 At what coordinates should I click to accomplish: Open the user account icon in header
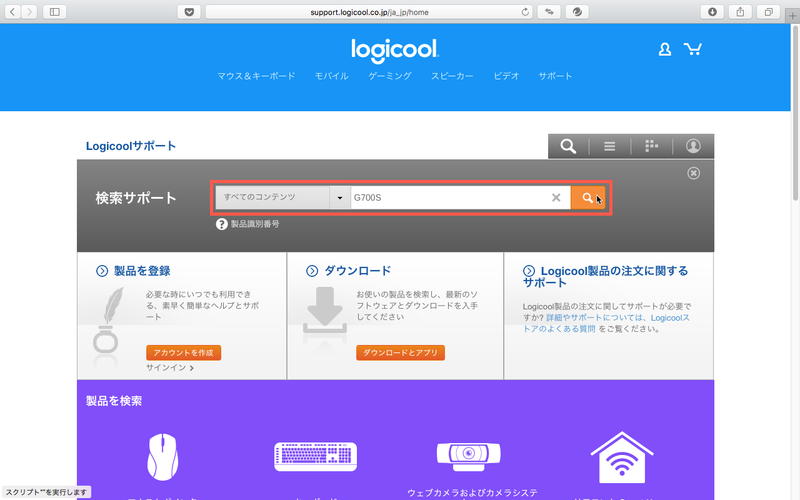[665, 49]
